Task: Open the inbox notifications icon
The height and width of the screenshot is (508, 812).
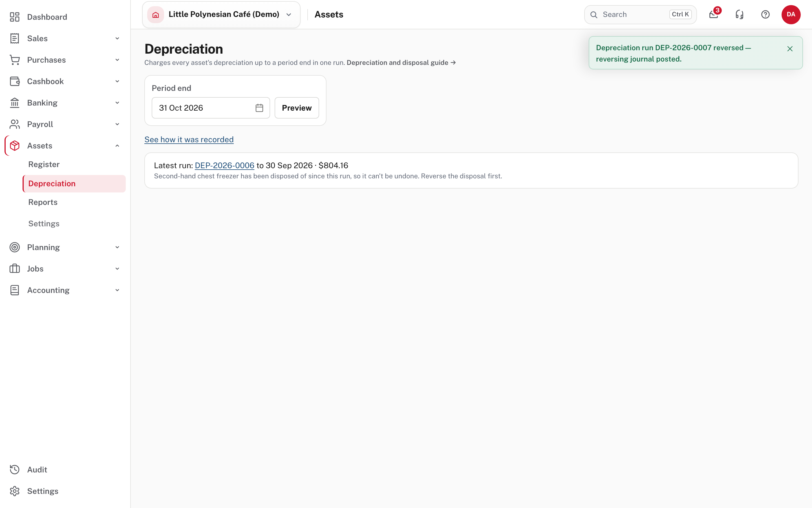Action: click(714, 14)
